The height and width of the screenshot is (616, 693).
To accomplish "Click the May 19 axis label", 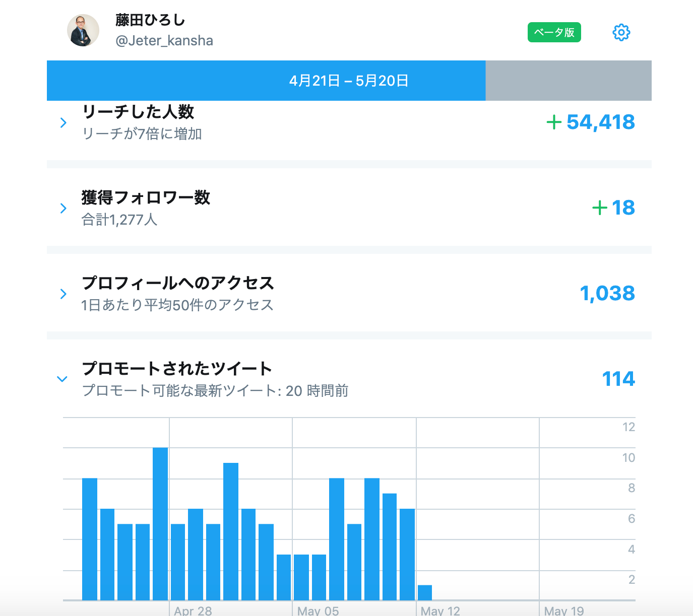I will pos(564,610).
